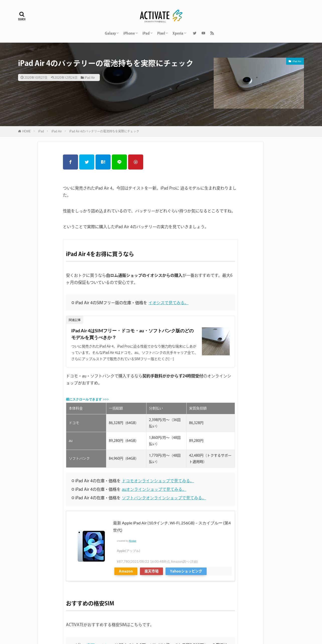
Task: Open the search icon in the header
Action: [x=22, y=16]
